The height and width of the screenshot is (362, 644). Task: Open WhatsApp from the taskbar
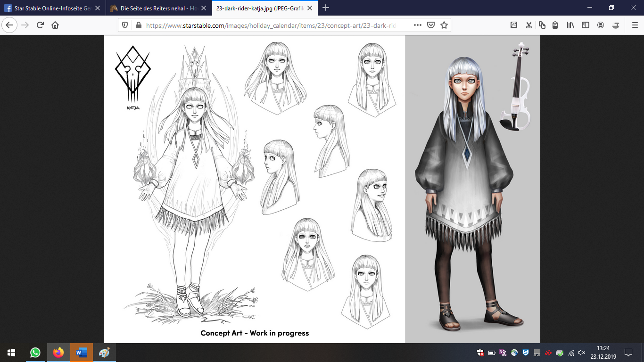point(35,353)
